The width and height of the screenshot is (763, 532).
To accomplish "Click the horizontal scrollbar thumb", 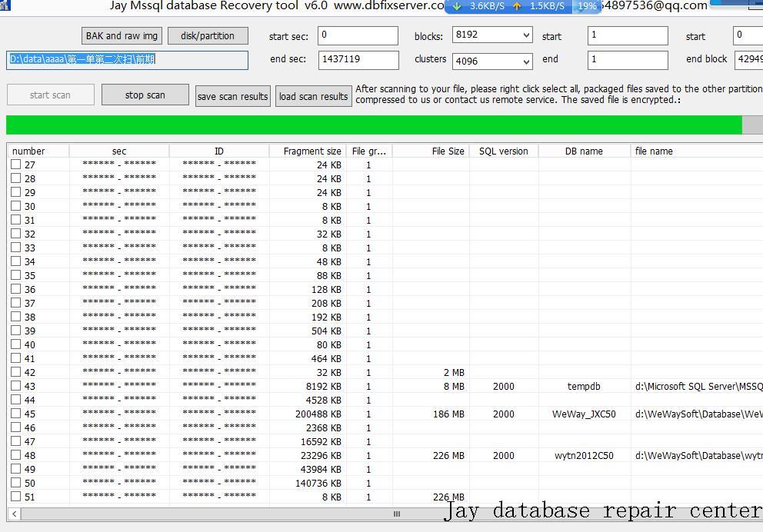I will pos(397,514).
